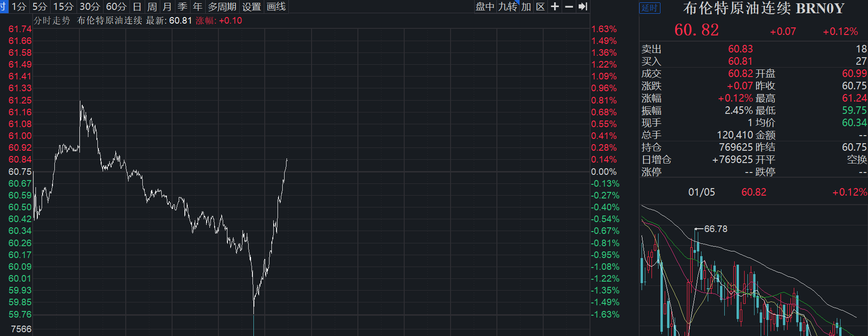
Task: Open the 多周期 multi-period view
Action: click(x=222, y=7)
